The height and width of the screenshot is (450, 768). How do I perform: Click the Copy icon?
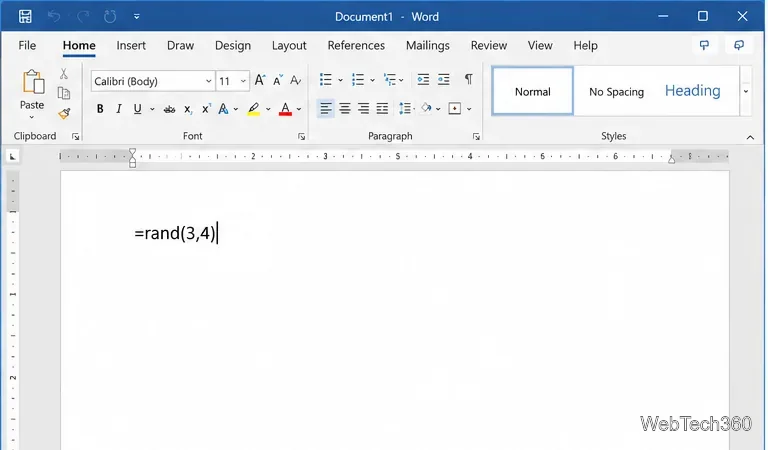tap(64, 93)
